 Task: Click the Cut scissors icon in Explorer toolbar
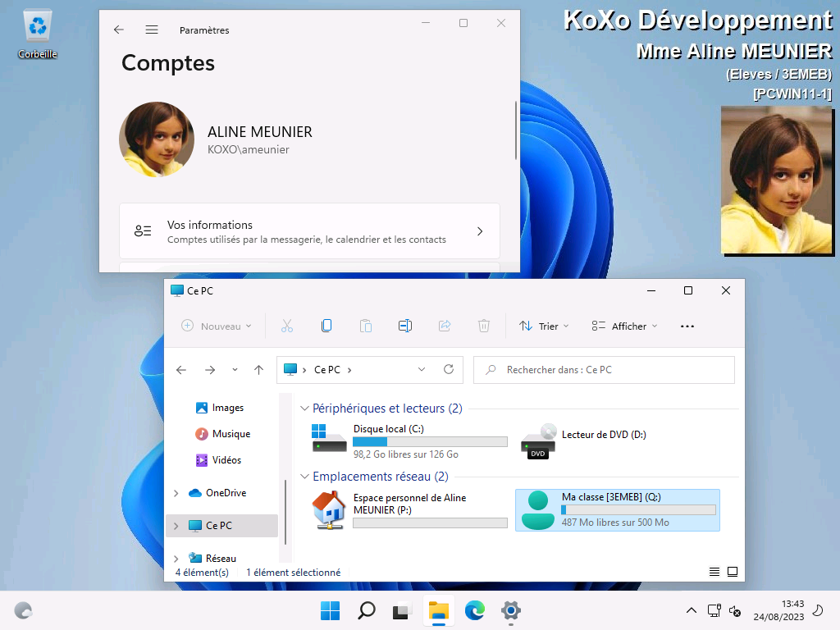click(x=286, y=326)
